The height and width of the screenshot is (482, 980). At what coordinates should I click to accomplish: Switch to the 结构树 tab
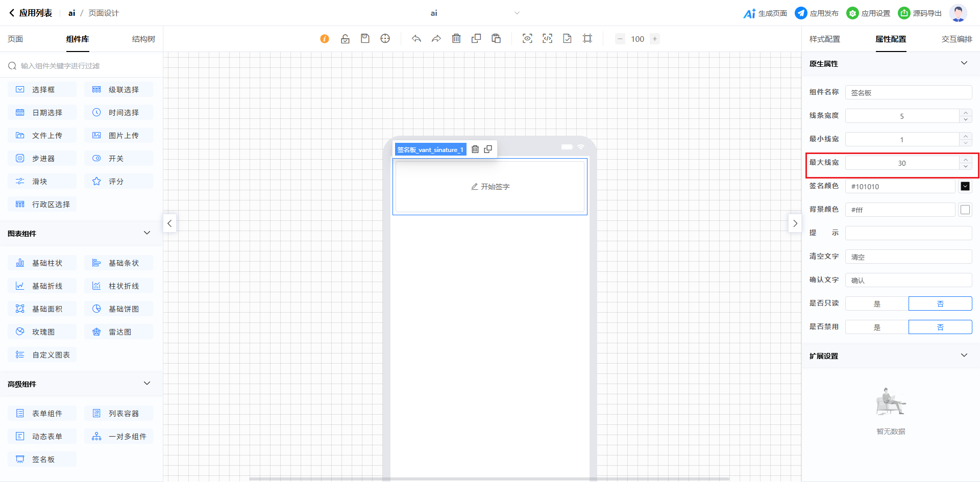pyautogui.click(x=143, y=39)
